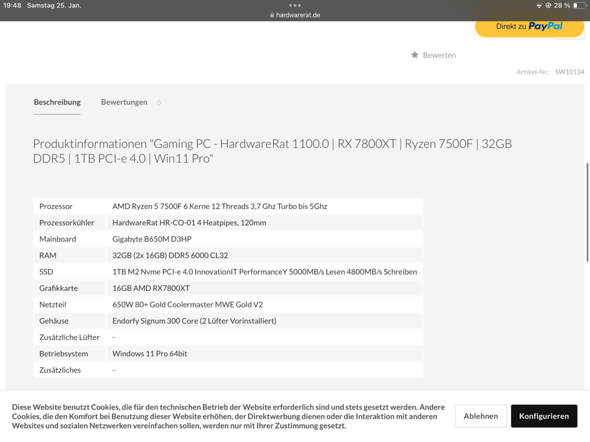
Task: Select the Grafikkarte 16GB AMD RX7800XT row
Action: (x=228, y=288)
